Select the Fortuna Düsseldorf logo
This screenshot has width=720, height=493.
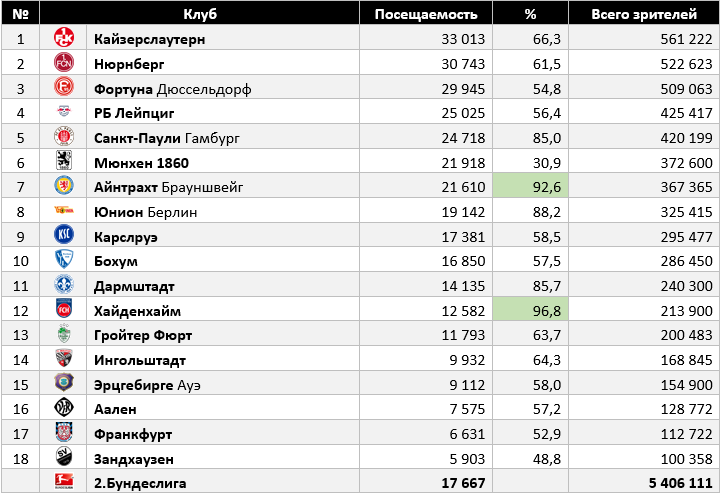click(64, 88)
